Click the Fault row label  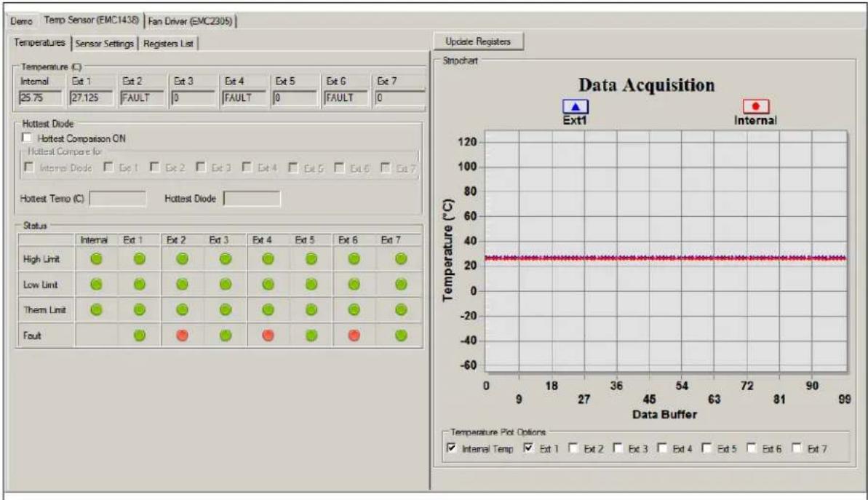point(32,336)
